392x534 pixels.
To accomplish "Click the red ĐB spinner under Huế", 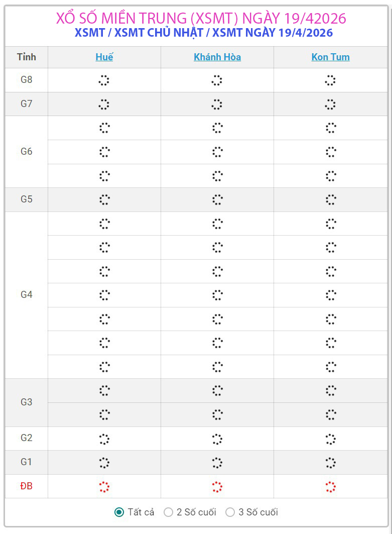I will tap(104, 486).
